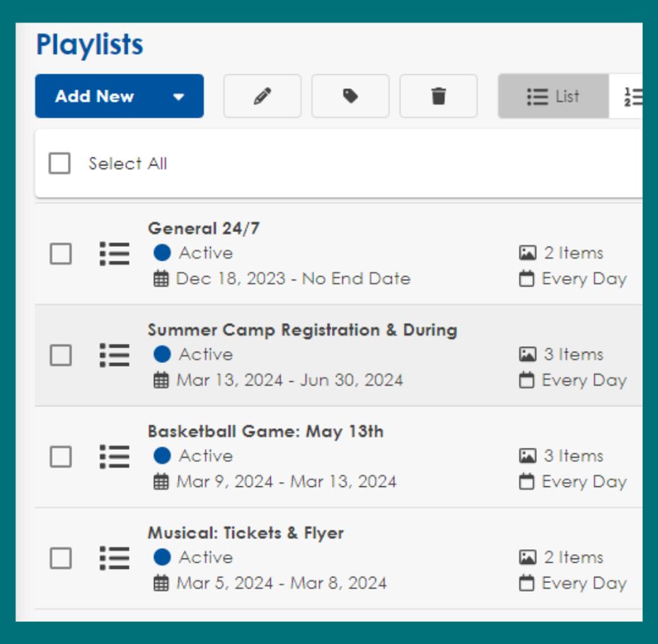Screen dimensions: 658x644
Task: Click the tag icon button
Action: tap(350, 96)
